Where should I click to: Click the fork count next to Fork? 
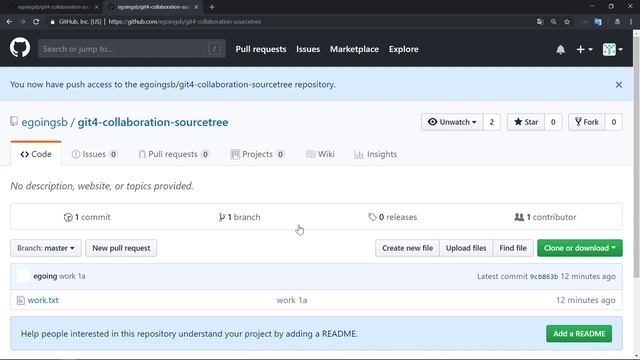point(613,122)
